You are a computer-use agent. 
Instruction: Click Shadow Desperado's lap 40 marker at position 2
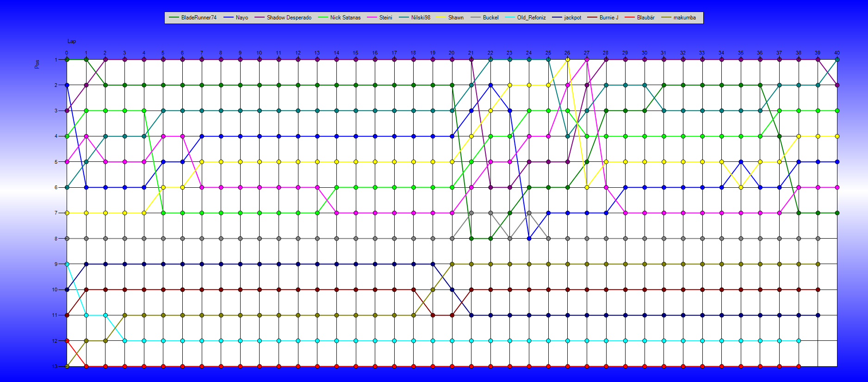837,85
